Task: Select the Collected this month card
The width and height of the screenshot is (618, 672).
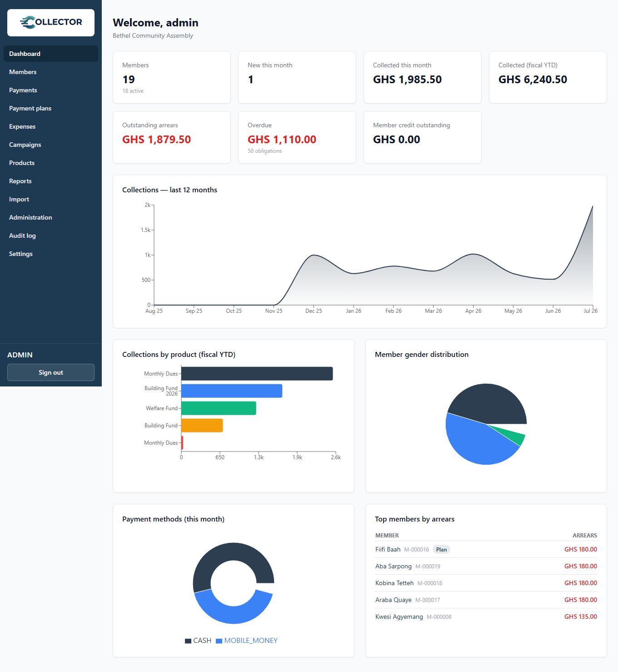Action: click(x=423, y=77)
